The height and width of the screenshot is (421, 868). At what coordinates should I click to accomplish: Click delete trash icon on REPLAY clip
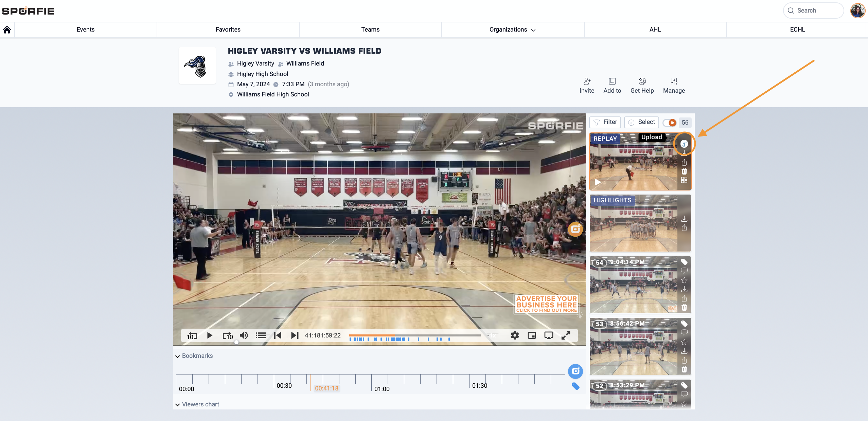click(x=684, y=171)
